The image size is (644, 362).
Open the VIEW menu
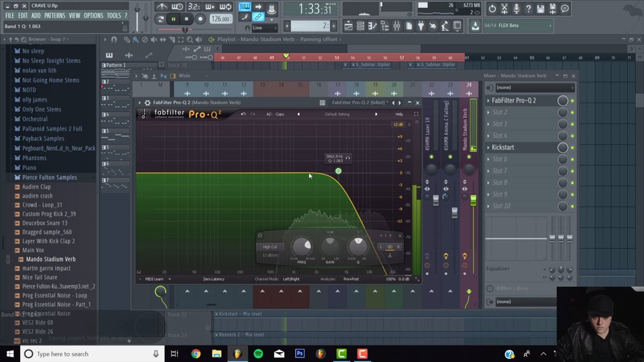[74, 15]
